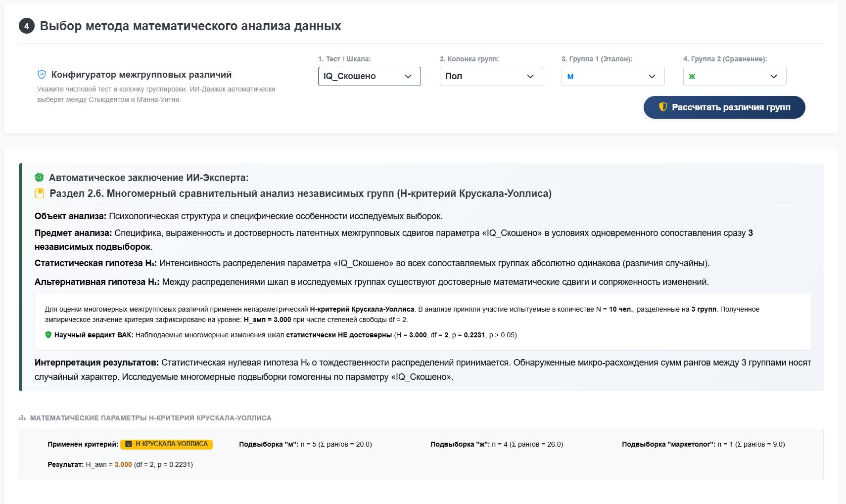Click the Подвыборка "м" stats entry
The image size is (846, 504).
[x=305, y=444]
